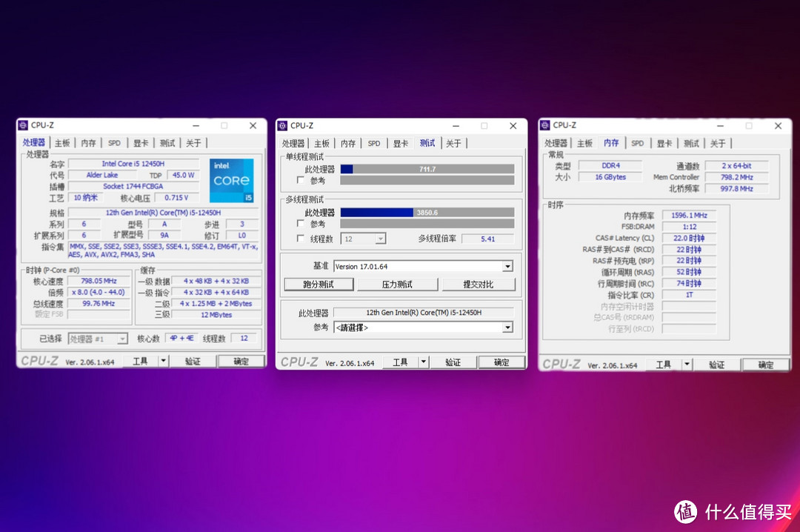This screenshot has height=532, width=800.
Task: Open the thread count 12 dropdown
Action: (x=381, y=239)
